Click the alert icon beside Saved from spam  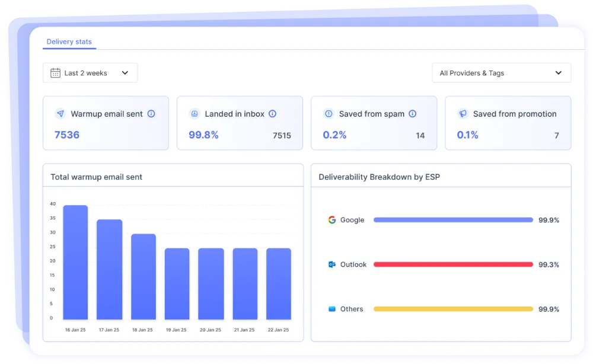pyautogui.click(x=329, y=114)
